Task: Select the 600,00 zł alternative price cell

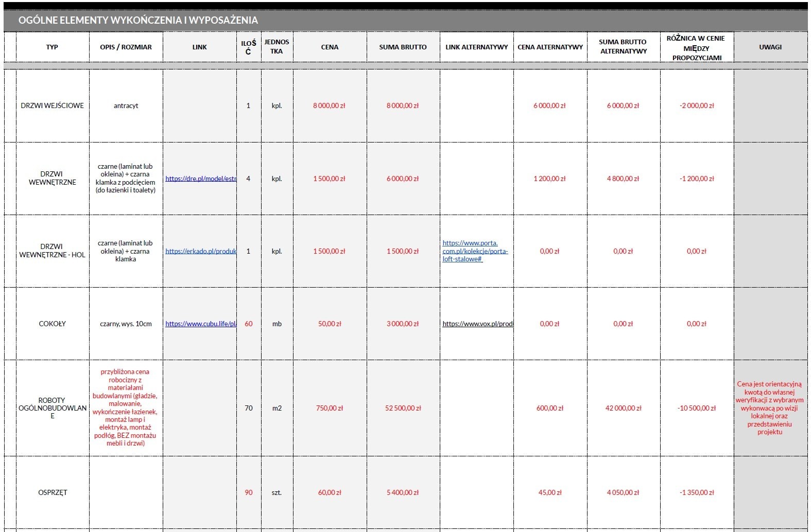Action: pyautogui.click(x=550, y=408)
